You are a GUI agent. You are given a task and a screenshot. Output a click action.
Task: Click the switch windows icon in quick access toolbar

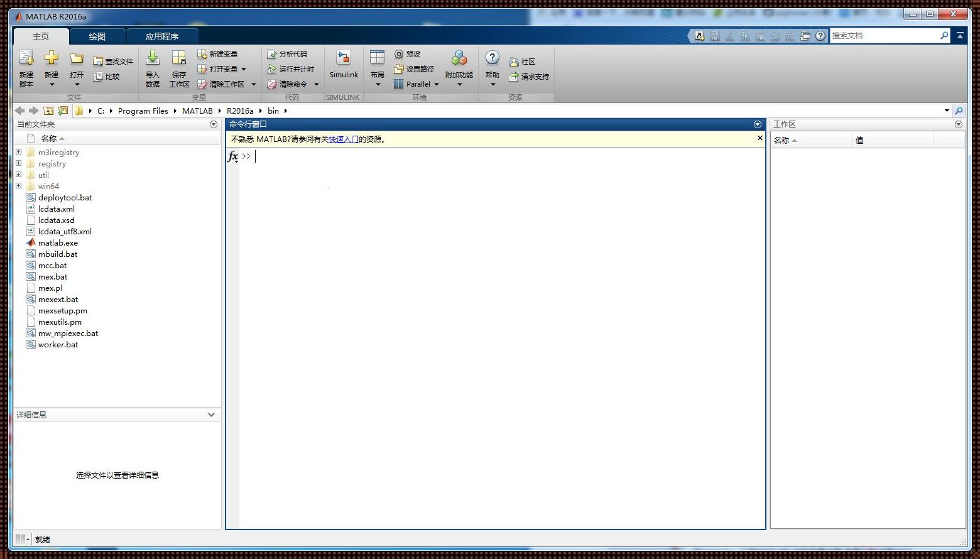pyautogui.click(x=805, y=36)
